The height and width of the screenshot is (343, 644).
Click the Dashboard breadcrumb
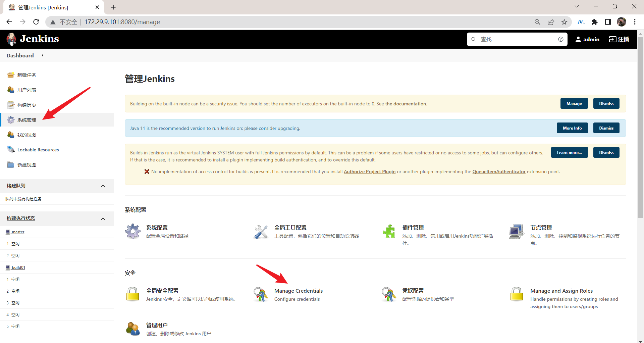tap(20, 55)
